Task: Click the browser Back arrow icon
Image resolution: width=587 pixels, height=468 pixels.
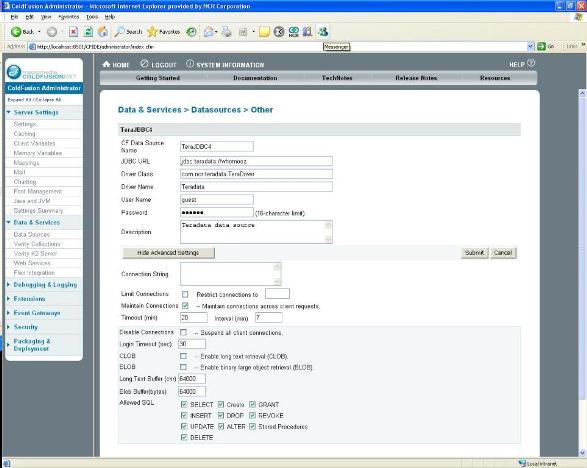Action: [16, 32]
